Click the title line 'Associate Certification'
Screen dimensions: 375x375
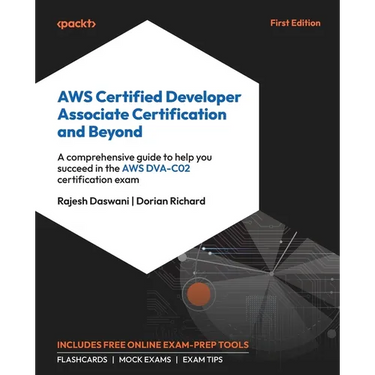142,114
